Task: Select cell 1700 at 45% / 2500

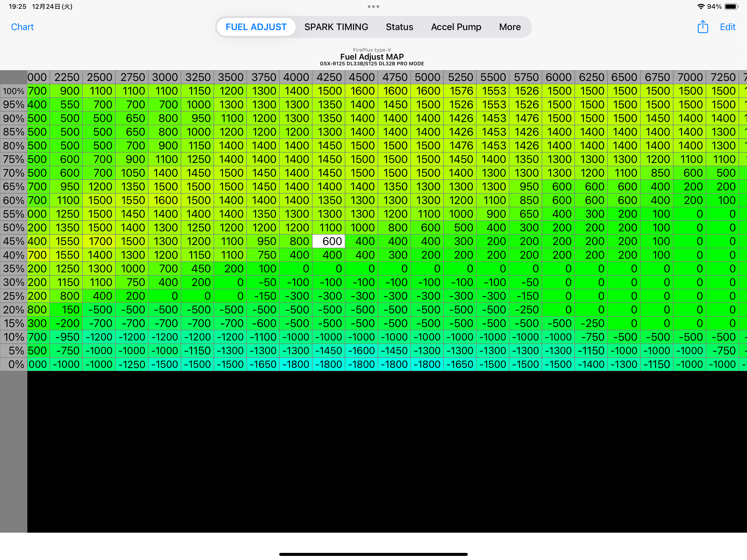Action: tap(99, 241)
